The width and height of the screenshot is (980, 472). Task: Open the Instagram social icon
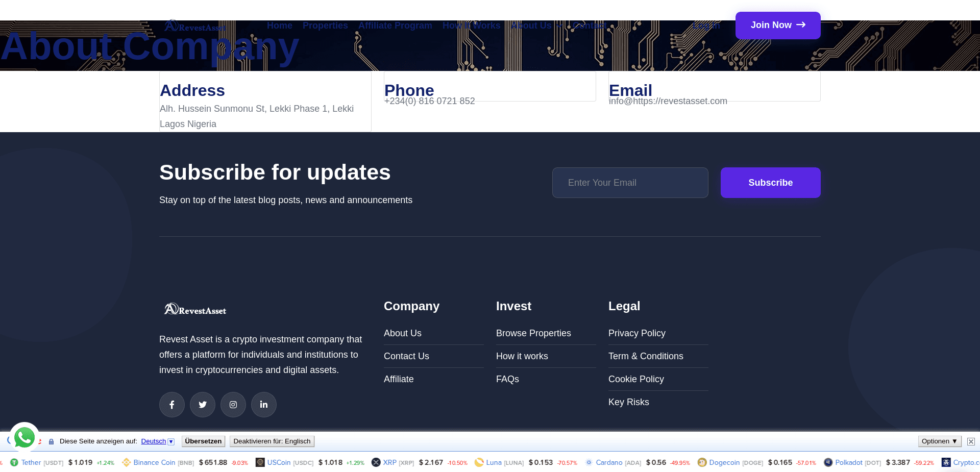click(233, 404)
